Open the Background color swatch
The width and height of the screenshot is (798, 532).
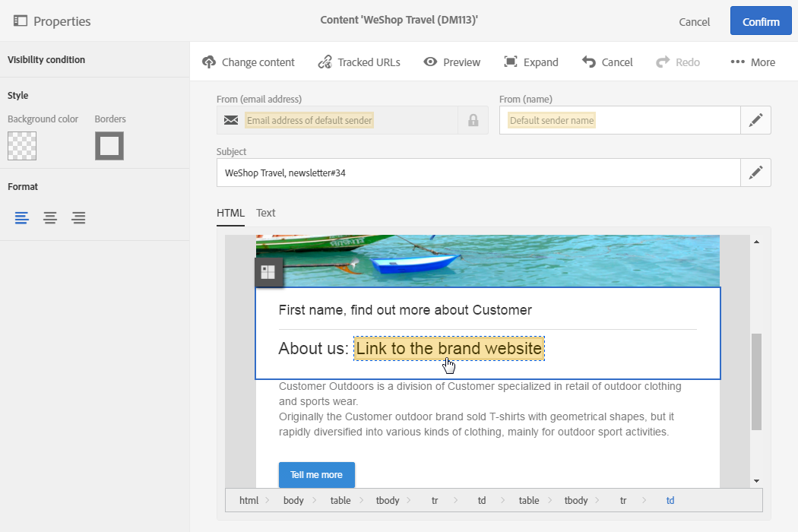[x=22, y=146]
